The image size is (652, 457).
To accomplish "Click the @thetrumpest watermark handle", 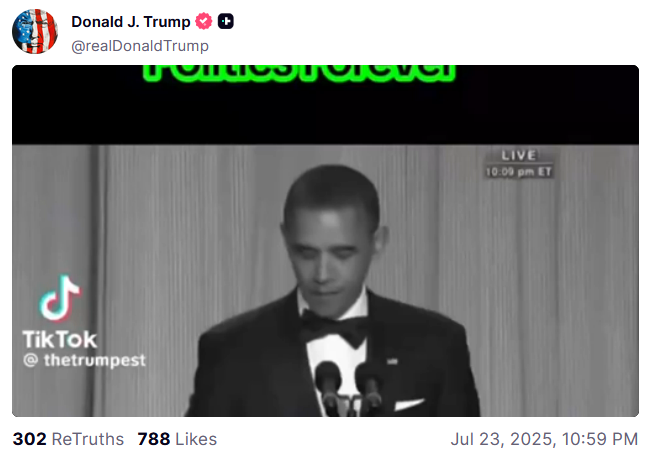I will pyautogui.click(x=84, y=360).
